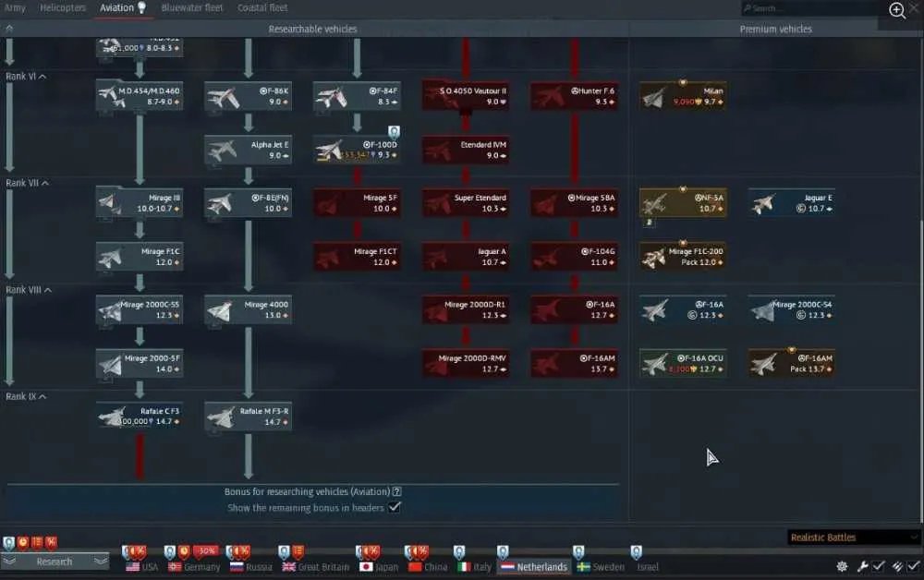The height and width of the screenshot is (580, 924).
Task: Click the Research button
Action: pyautogui.click(x=55, y=562)
